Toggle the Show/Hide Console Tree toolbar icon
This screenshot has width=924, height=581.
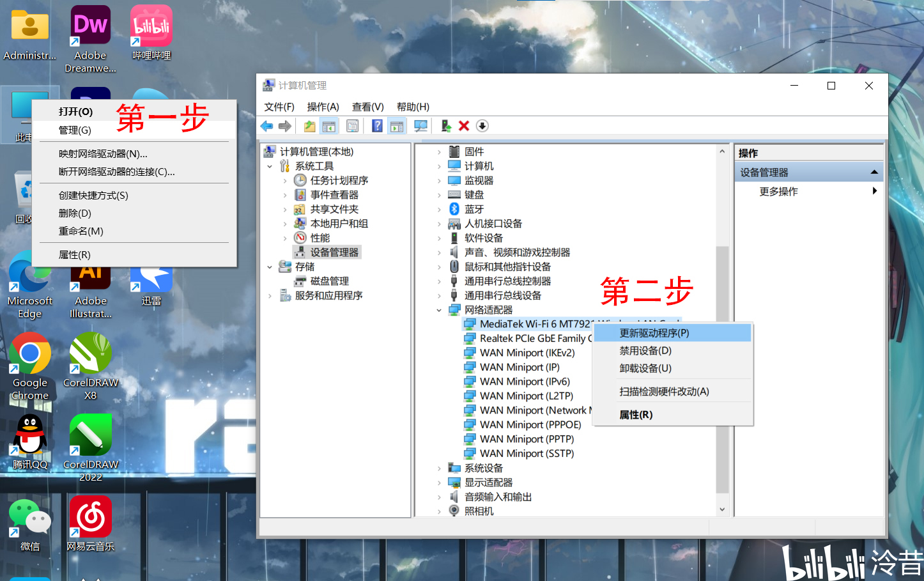click(x=328, y=126)
